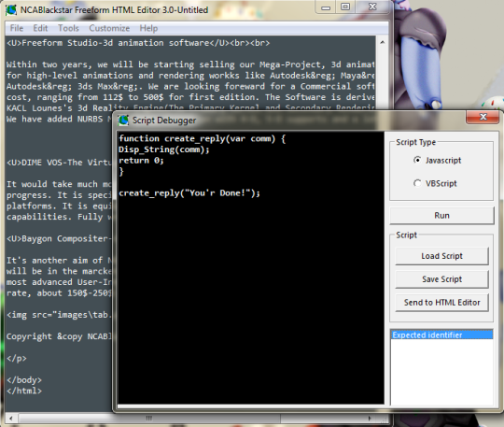Click the 'function create_reply(var comm) {' line

202,138
